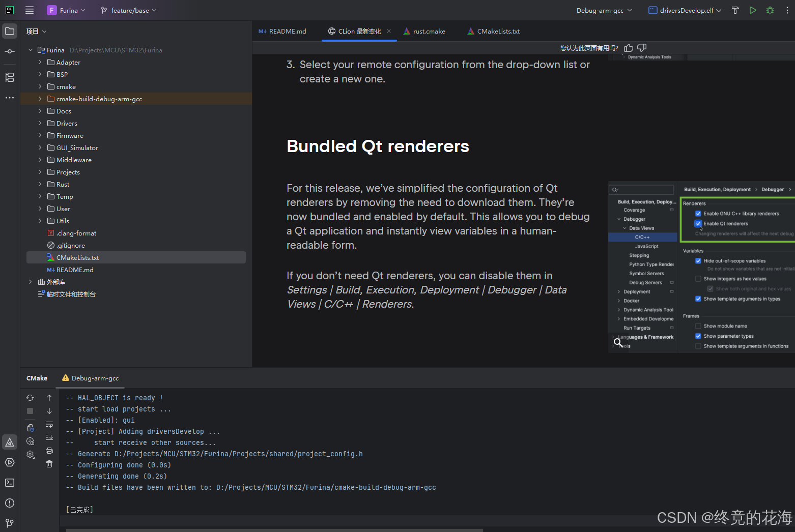Open .gitignore file in tree
Screen dimensions: 795x532
(x=71, y=245)
